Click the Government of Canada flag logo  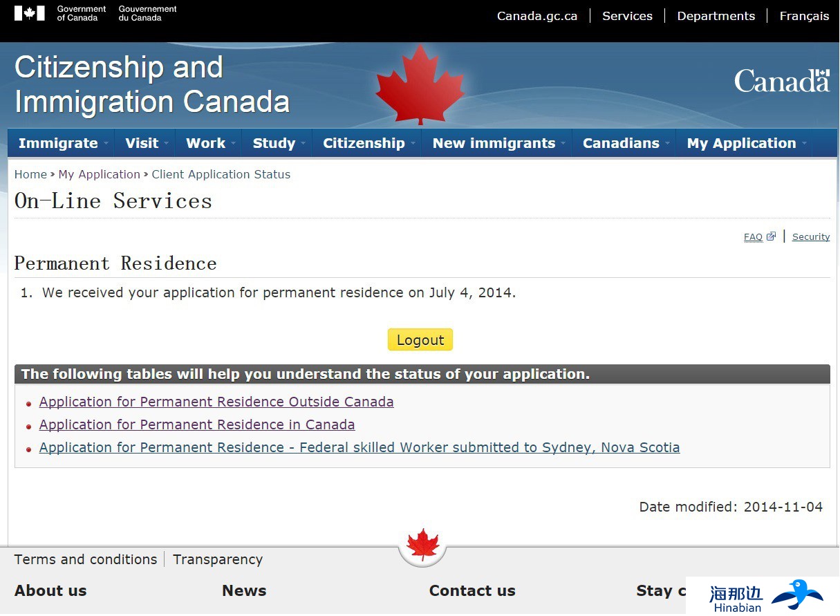click(29, 13)
